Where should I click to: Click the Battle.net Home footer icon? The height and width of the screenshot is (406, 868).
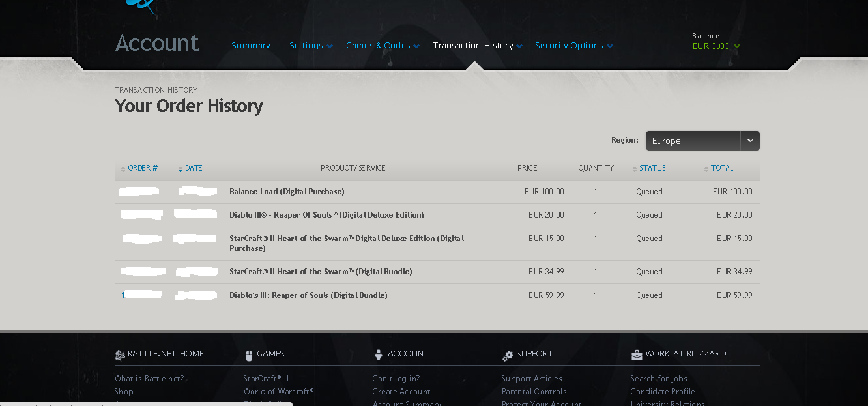(x=120, y=355)
